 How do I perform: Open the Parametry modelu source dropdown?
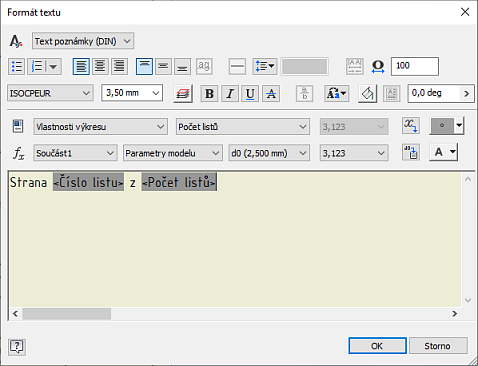tap(173, 153)
